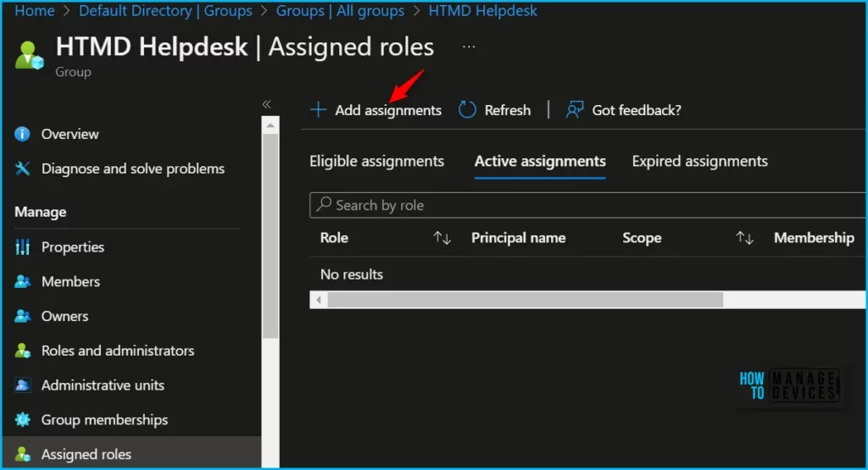
Task: Click the Administrative units icon
Action: (x=22, y=385)
